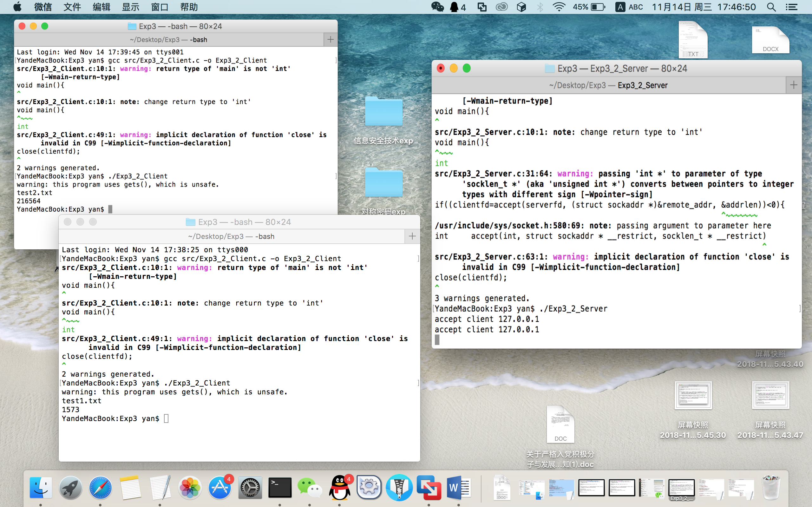This screenshot has width=812, height=507.
Task: Open QQ penguin icon in dock
Action: click(x=339, y=487)
